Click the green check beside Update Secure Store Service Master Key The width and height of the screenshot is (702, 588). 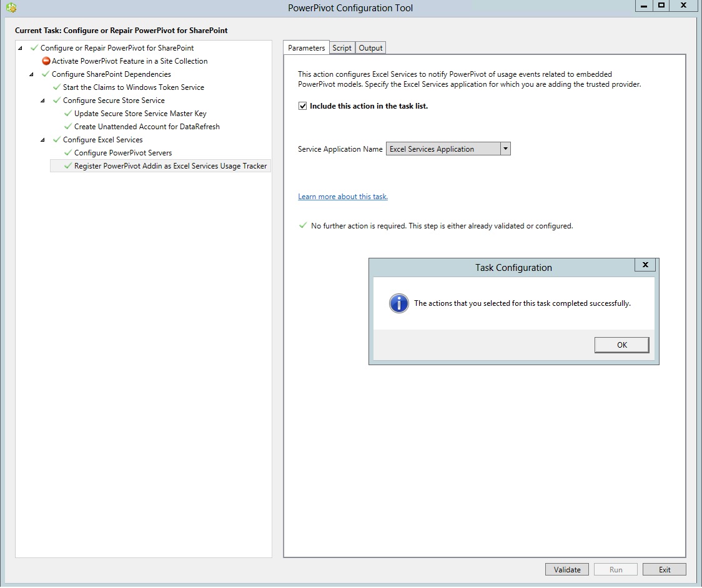click(67, 113)
